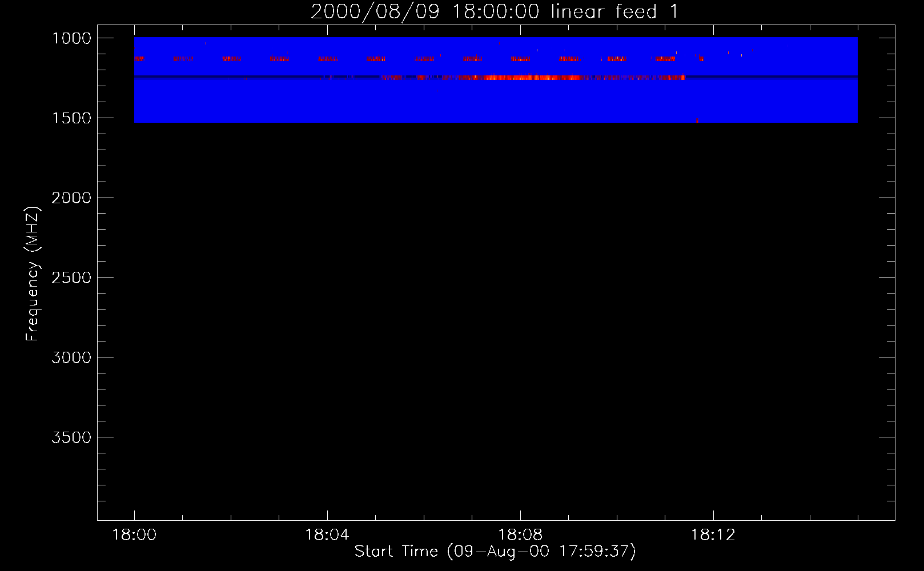Click the 3000 frequency tick label
Viewport: 924px width, 571px height.
[71, 357]
